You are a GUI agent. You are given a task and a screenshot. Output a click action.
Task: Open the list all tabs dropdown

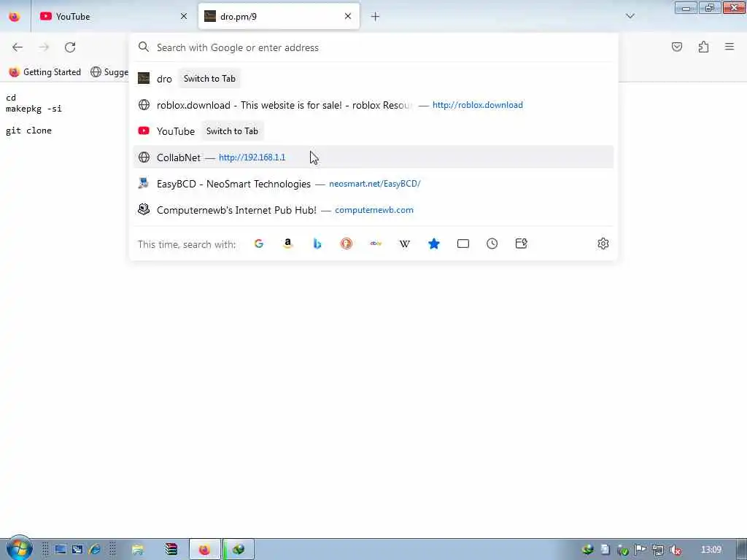coord(630,16)
